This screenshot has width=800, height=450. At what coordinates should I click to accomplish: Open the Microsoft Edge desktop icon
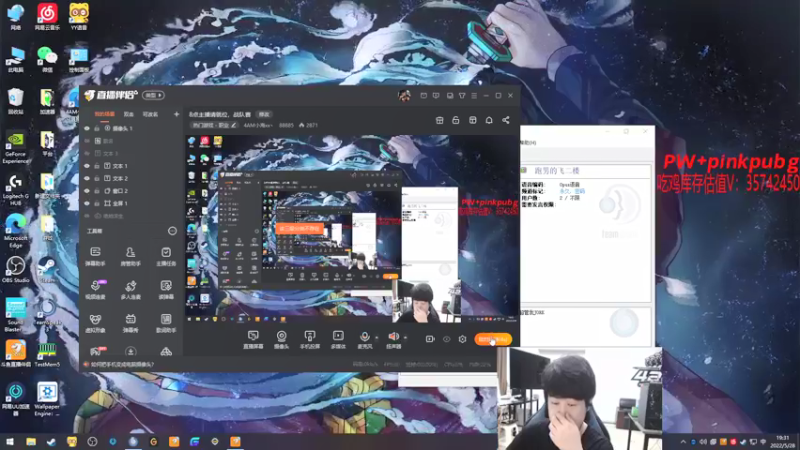pos(15,231)
